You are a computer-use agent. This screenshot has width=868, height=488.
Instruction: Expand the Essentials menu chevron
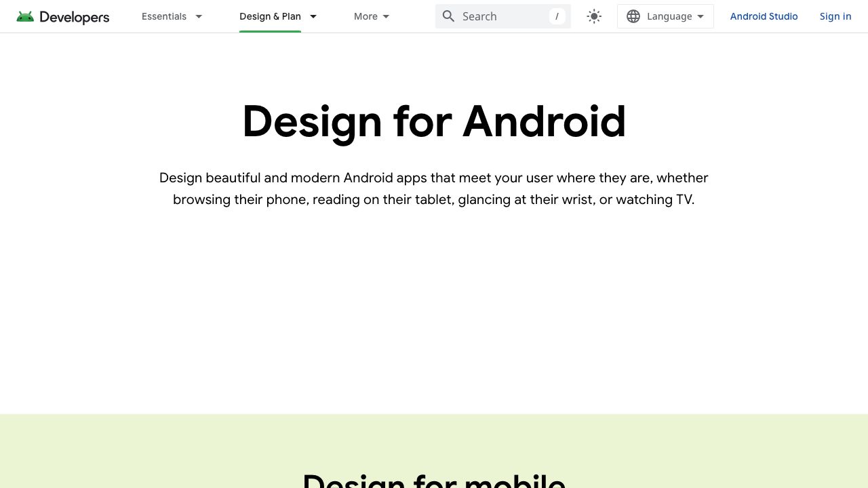[198, 16]
